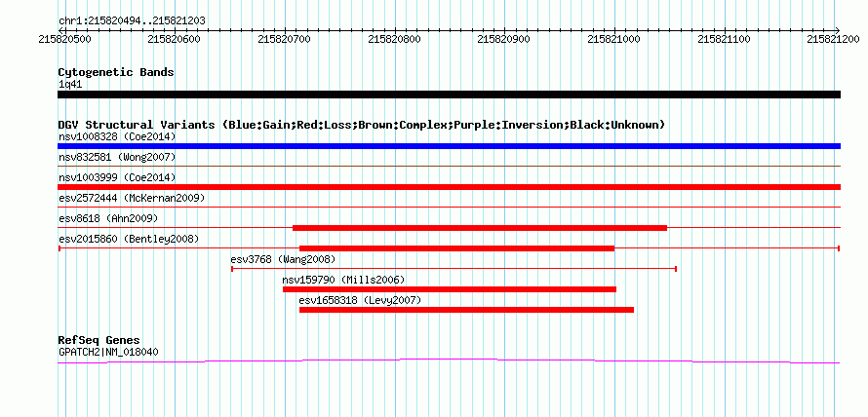Open the esv8618 (Ahn2009) variant label
The width and height of the screenshot is (868, 417).
tap(108, 218)
